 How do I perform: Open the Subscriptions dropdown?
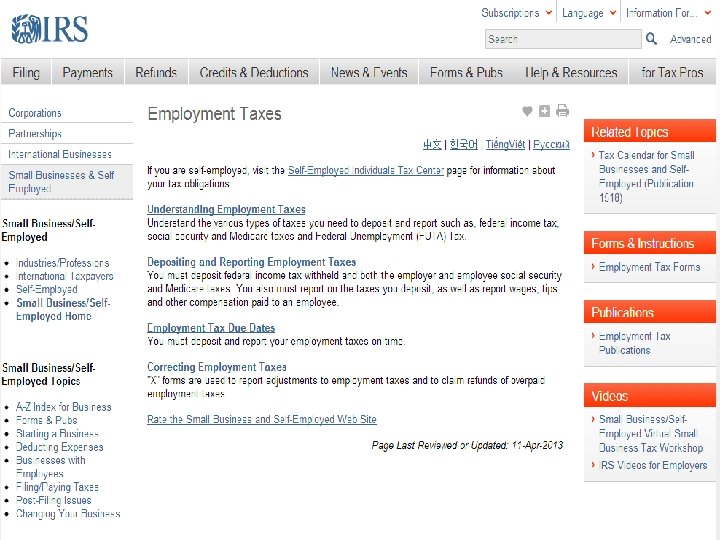(x=516, y=13)
